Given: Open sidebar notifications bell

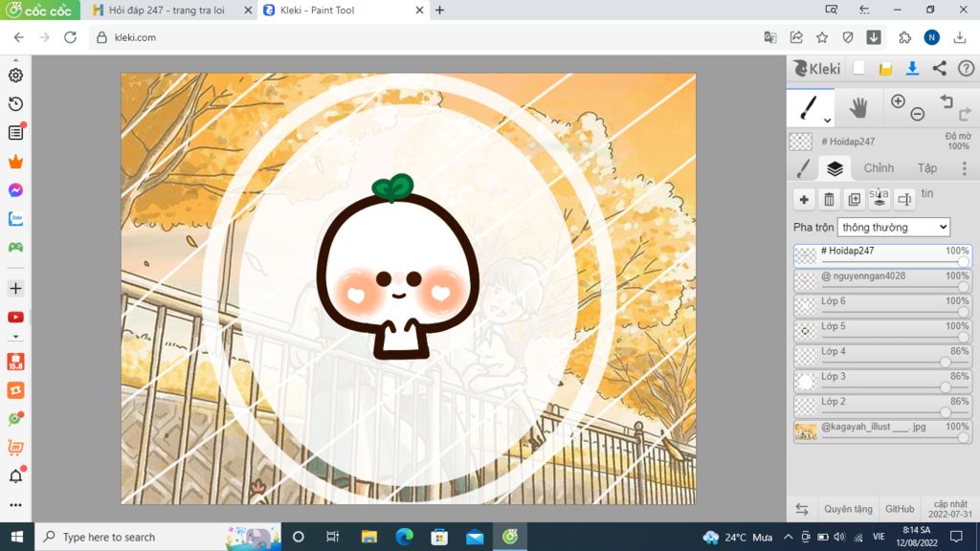Looking at the screenshot, I should coord(15,475).
